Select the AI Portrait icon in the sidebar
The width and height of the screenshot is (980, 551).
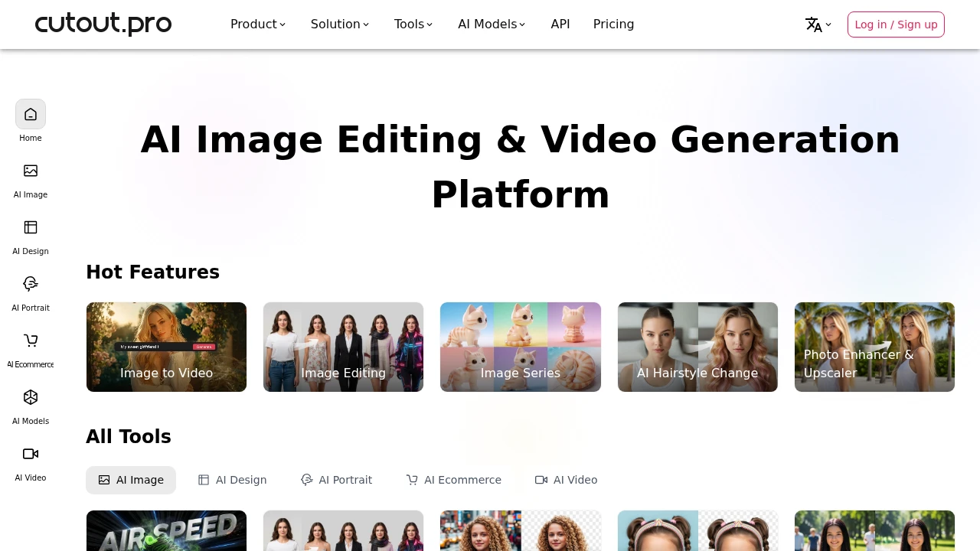[x=31, y=283]
